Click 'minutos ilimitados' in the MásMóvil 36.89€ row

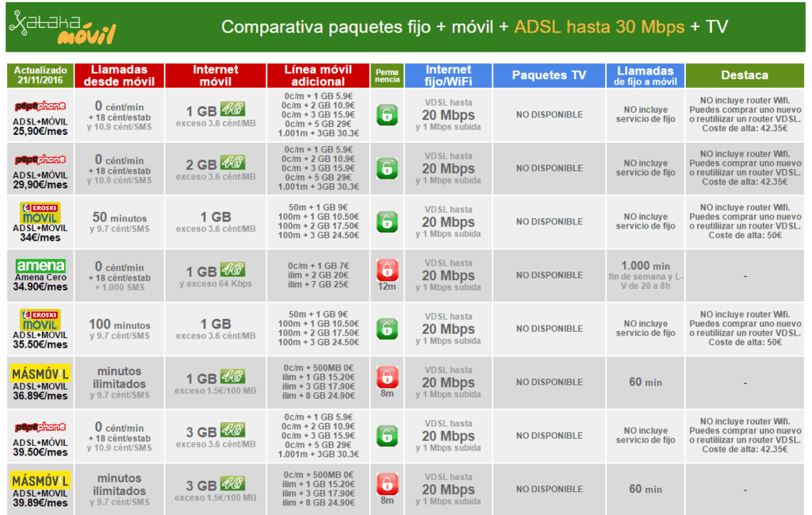[120, 378]
